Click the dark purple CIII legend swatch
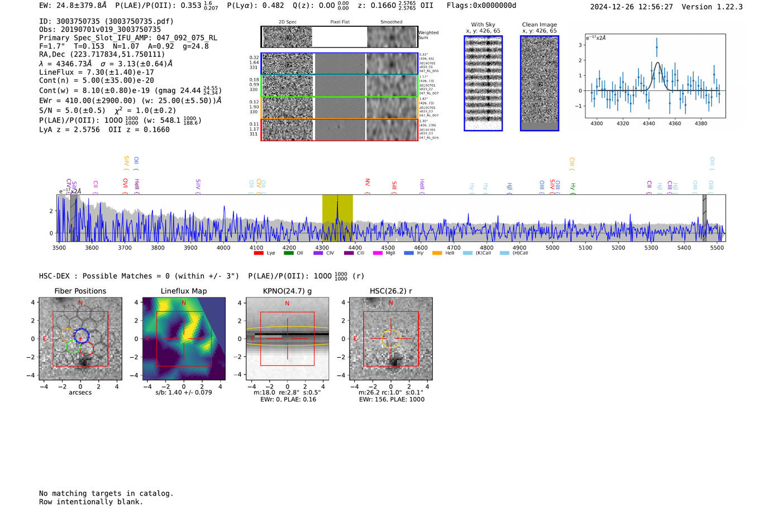The height and width of the screenshot is (532, 782). click(349, 253)
